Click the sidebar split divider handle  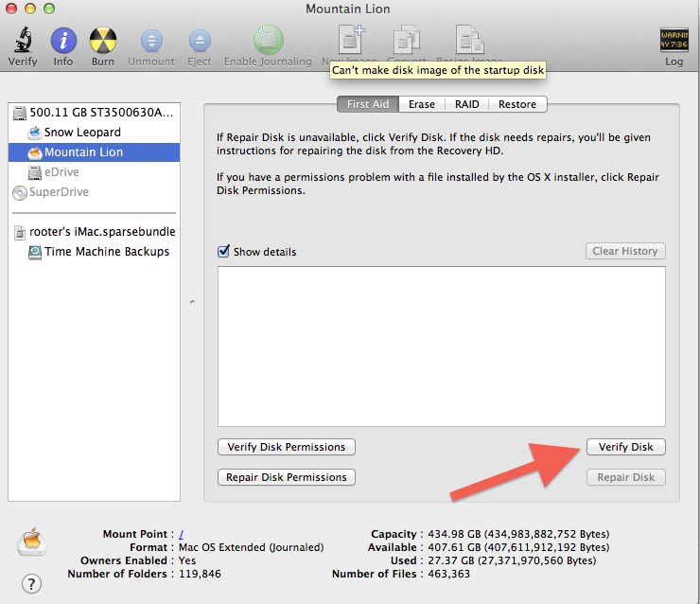coord(192,302)
